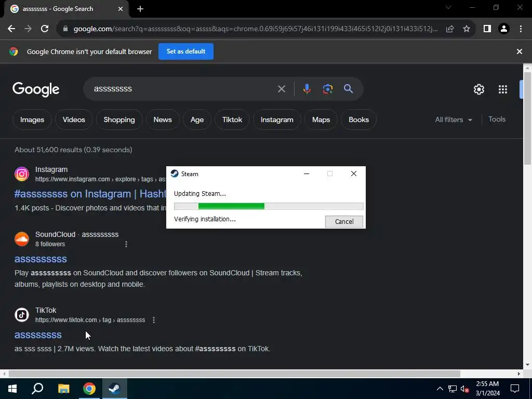Click the browser forward arrow
Viewport: 532px width, 399px height.
28,29
